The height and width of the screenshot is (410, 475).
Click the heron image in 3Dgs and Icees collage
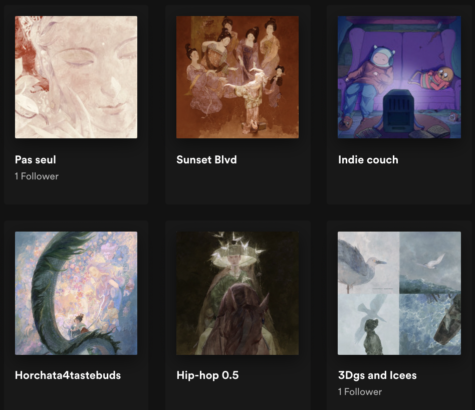(368, 263)
